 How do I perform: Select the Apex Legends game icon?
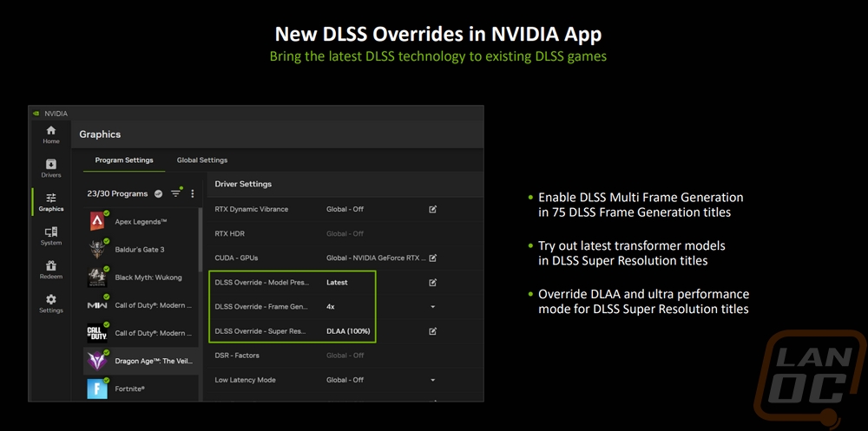coord(97,221)
